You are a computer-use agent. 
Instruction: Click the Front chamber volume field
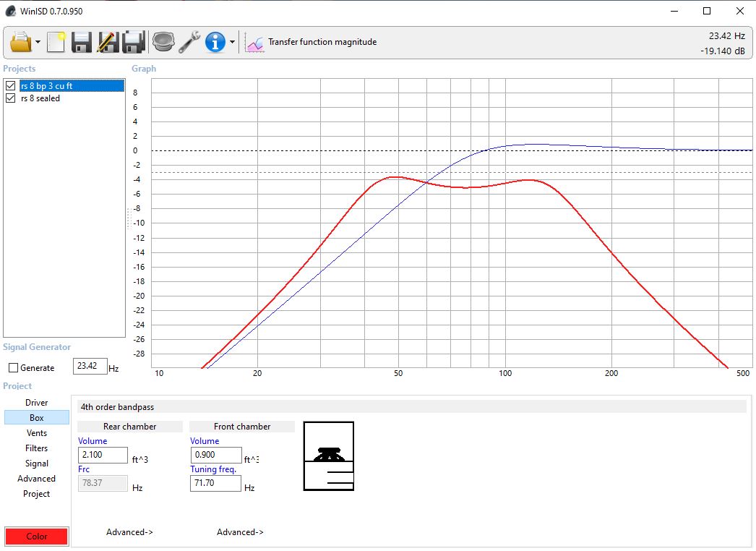(x=216, y=455)
